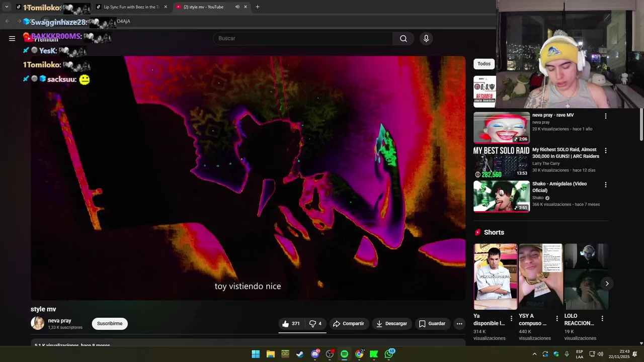
Task: Click the search magnifier button
Action: tap(404, 38)
